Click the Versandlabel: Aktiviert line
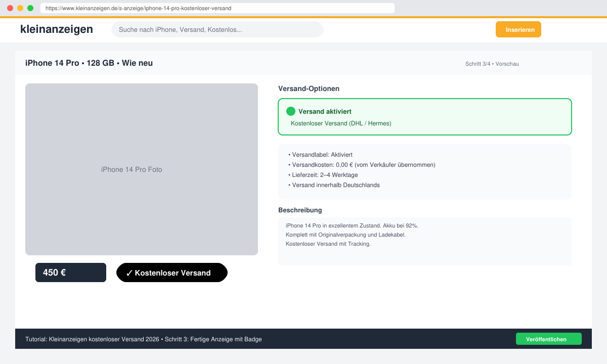Viewport: 607px width, 364px height. 320,155
